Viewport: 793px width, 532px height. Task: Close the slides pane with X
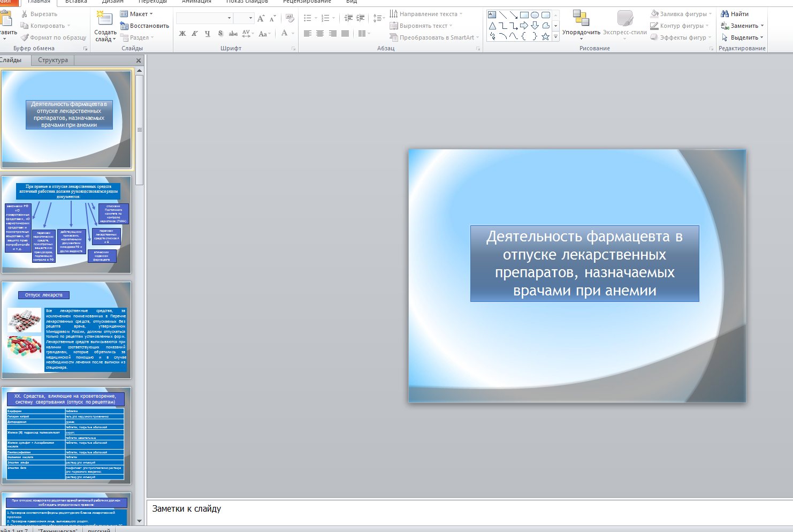[139, 60]
